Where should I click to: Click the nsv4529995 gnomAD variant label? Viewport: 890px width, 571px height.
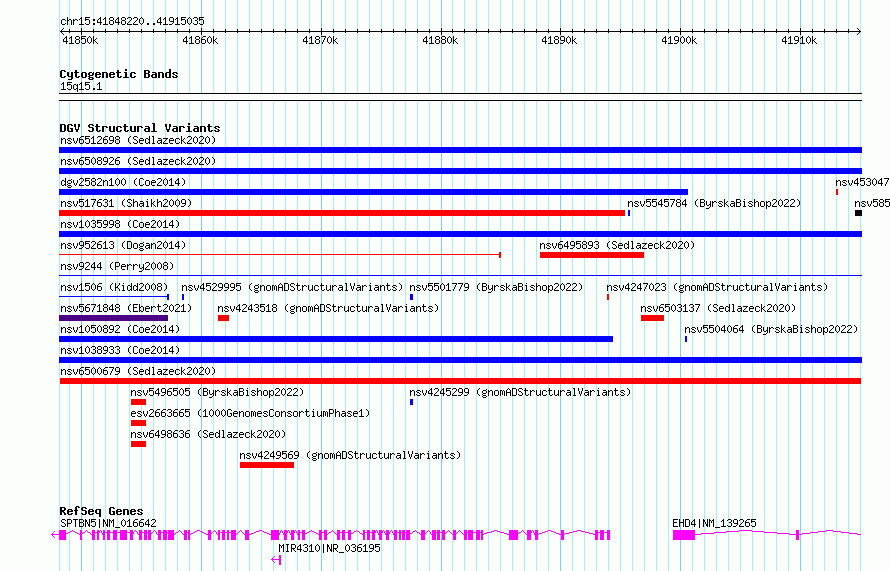(x=292, y=287)
